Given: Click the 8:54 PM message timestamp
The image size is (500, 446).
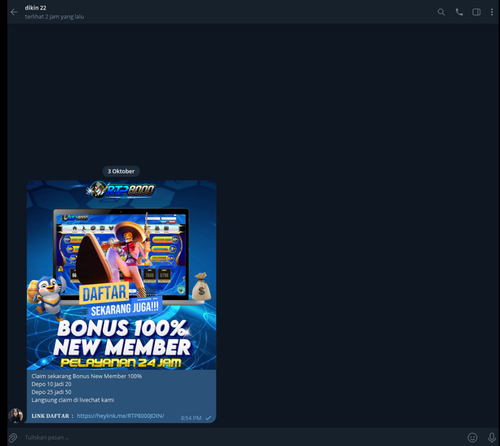Looking at the screenshot, I should [x=191, y=418].
